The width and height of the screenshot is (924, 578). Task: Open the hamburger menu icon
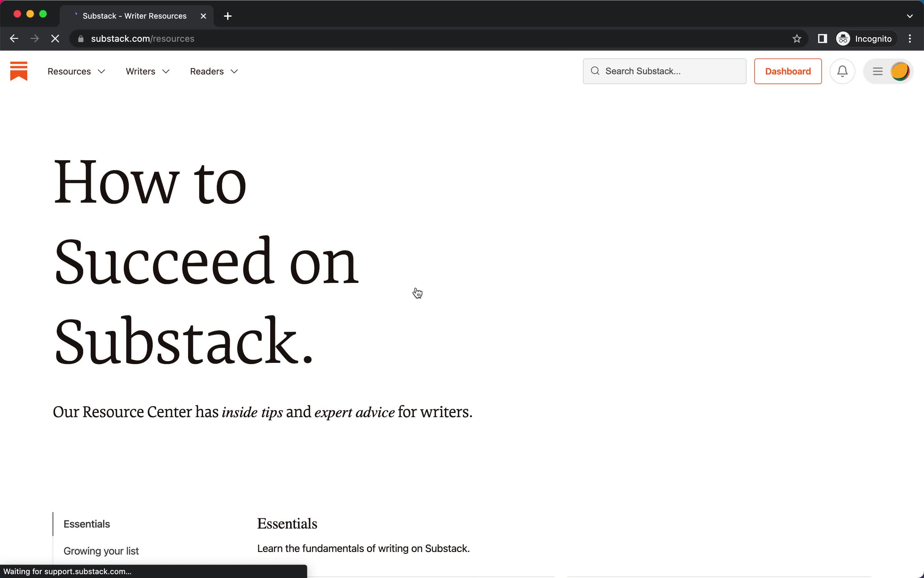(877, 71)
